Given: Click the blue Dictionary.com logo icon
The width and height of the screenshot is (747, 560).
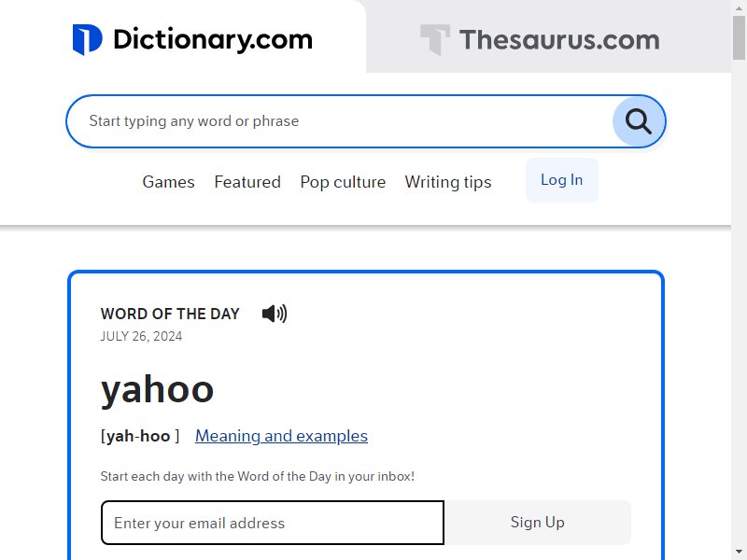Looking at the screenshot, I should point(87,39).
